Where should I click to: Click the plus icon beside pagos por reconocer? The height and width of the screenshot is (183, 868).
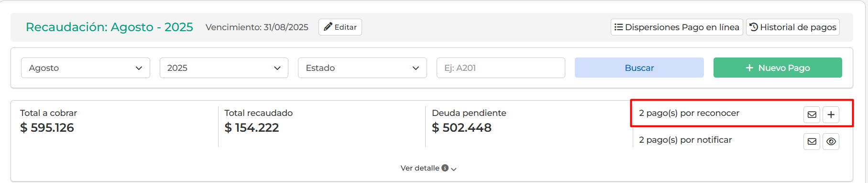click(831, 114)
